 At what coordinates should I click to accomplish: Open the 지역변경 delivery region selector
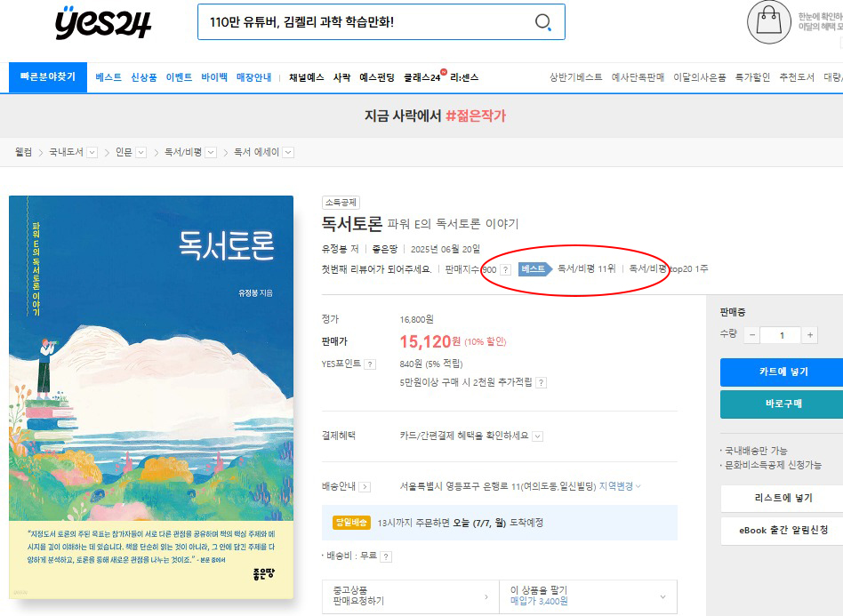[x=620, y=486]
